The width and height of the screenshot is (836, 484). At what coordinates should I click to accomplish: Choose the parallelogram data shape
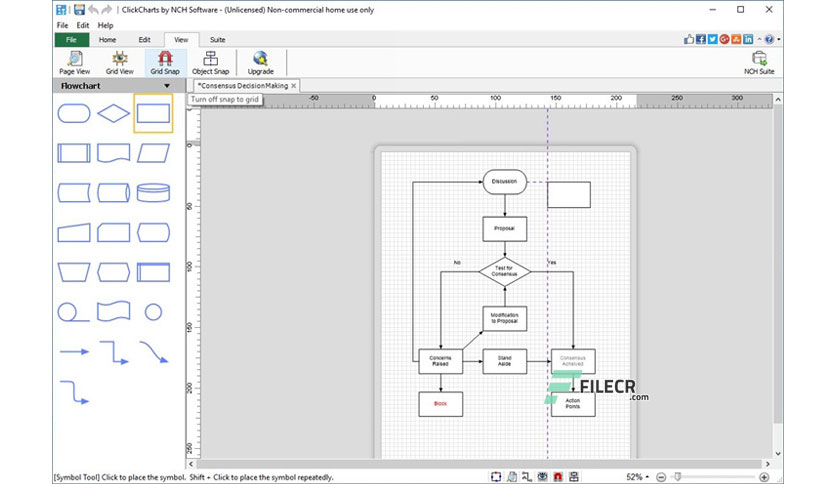tap(153, 153)
